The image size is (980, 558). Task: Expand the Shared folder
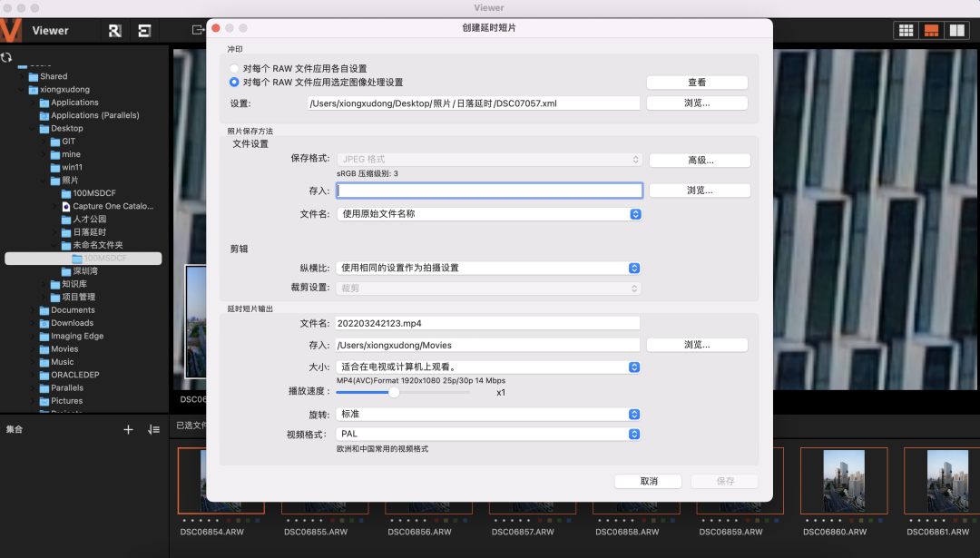coord(22,76)
